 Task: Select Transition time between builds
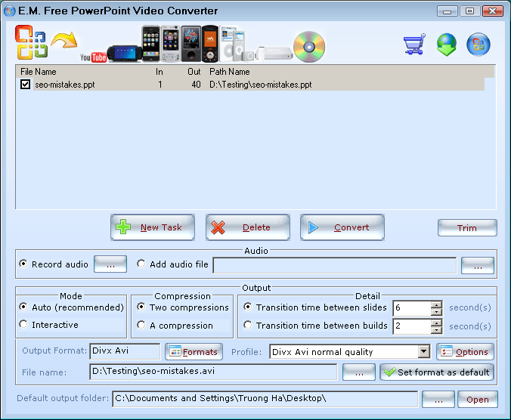[x=248, y=325]
